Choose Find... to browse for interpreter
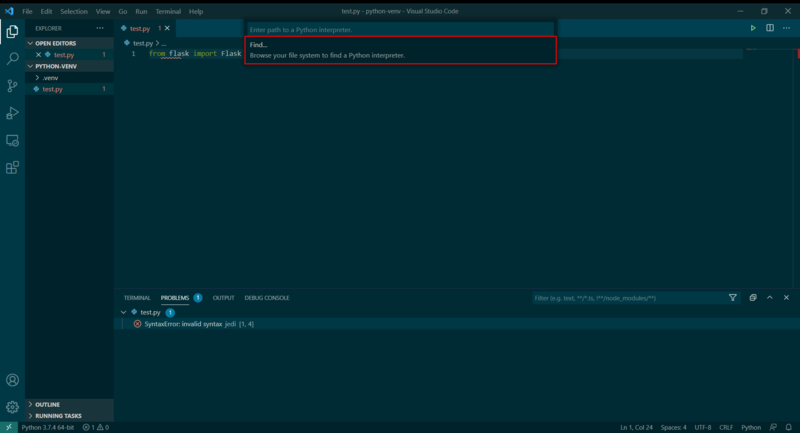The image size is (800, 433). click(x=401, y=50)
